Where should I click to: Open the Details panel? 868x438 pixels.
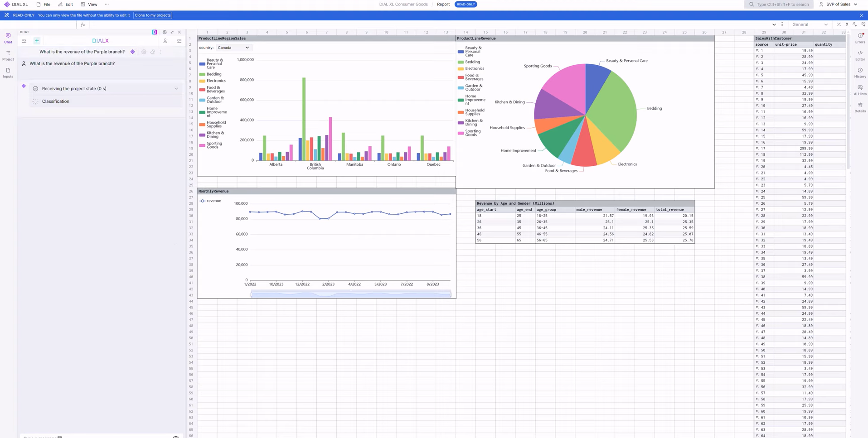coord(860,107)
